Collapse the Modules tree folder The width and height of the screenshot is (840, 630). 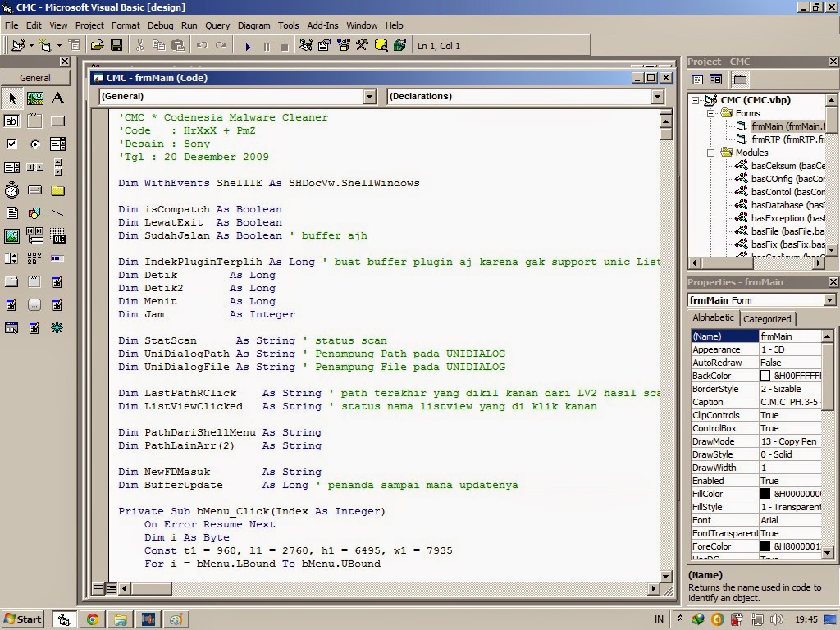710,153
